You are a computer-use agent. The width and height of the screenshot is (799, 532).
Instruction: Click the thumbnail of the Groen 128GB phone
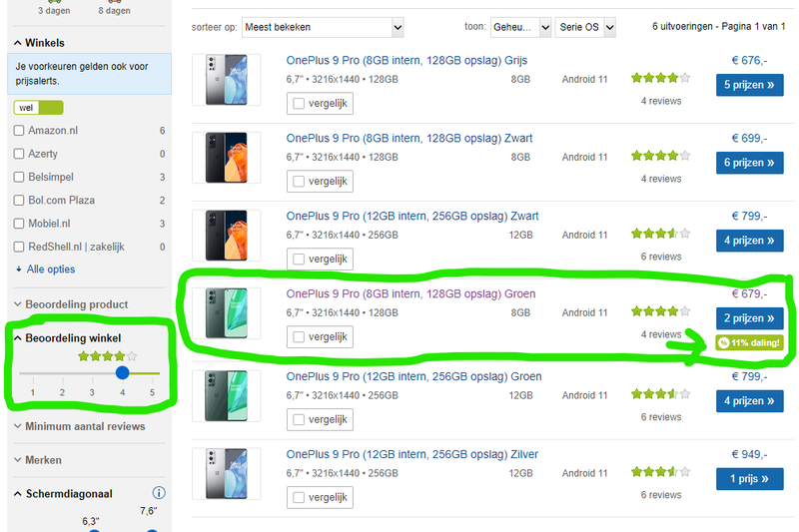pyautogui.click(x=227, y=313)
